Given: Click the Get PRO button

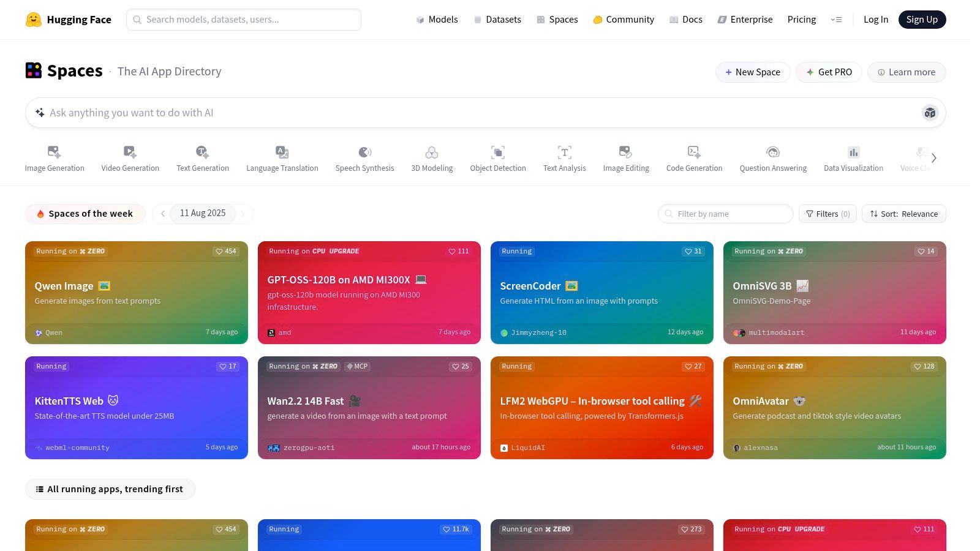Looking at the screenshot, I should pos(829,72).
